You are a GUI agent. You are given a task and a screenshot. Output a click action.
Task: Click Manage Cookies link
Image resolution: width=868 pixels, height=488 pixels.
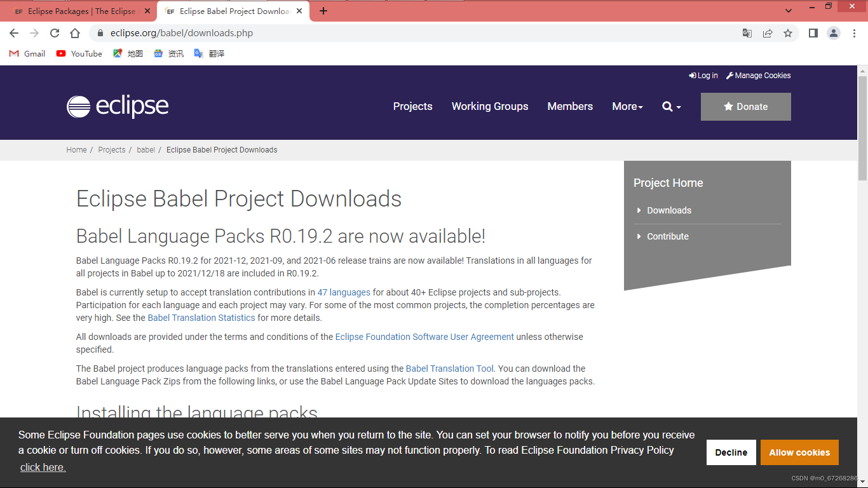coord(759,76)
